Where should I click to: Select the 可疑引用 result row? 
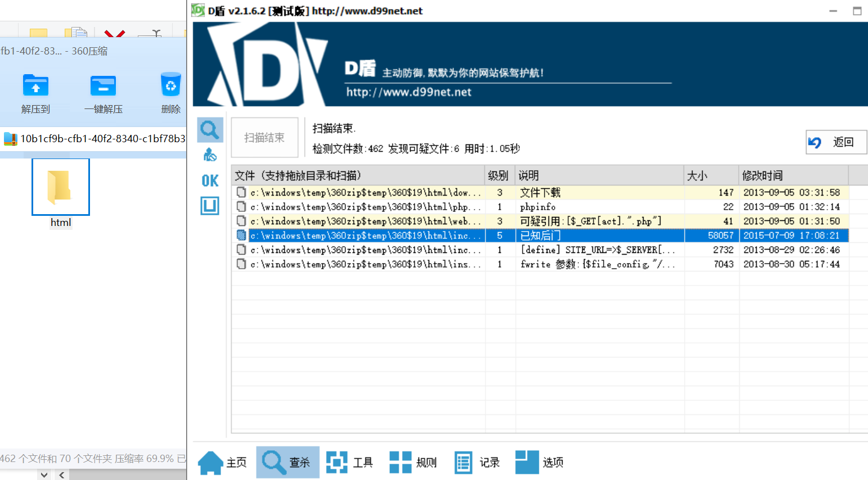coord(540,221)
